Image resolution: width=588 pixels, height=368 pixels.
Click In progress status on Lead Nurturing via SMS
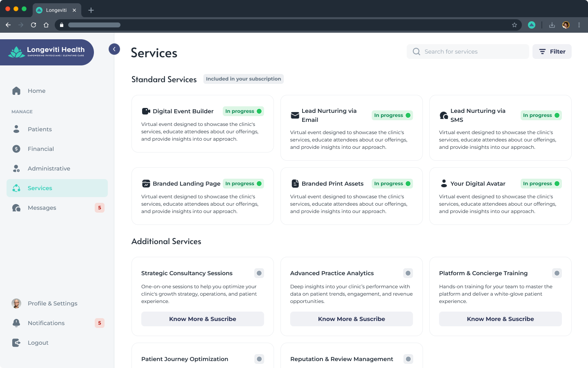[541, 115]
